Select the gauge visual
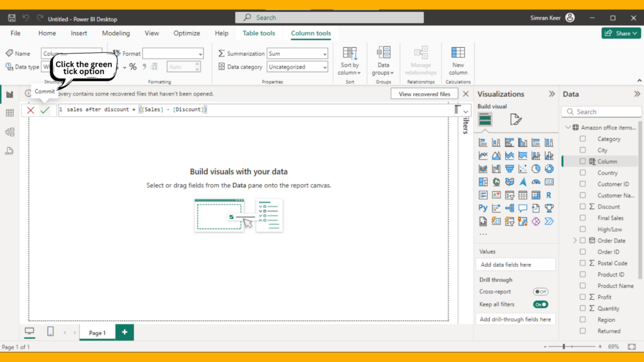644x362 pixels. pos(536,182)
